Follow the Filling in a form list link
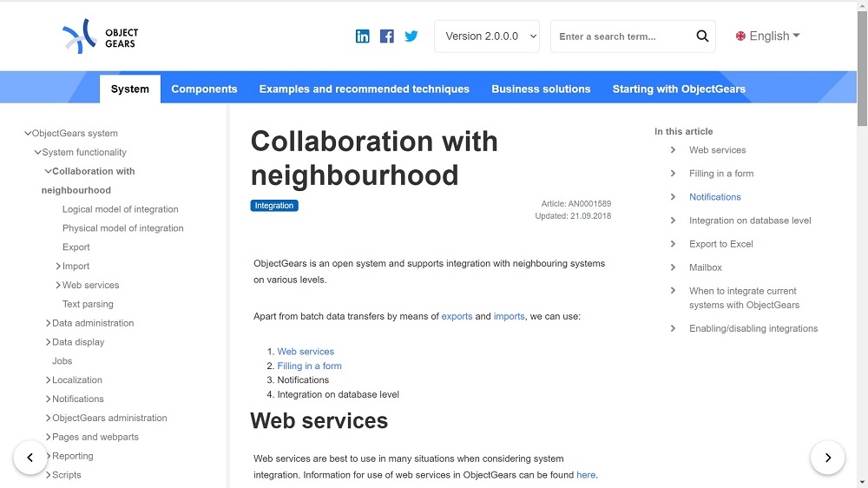Viewport: 868px width, 488px height. click(x=310, y=366)
